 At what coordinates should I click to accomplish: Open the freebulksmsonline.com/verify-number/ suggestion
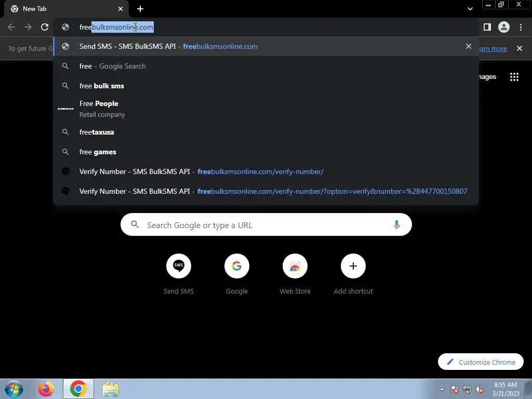click(266, 171)
